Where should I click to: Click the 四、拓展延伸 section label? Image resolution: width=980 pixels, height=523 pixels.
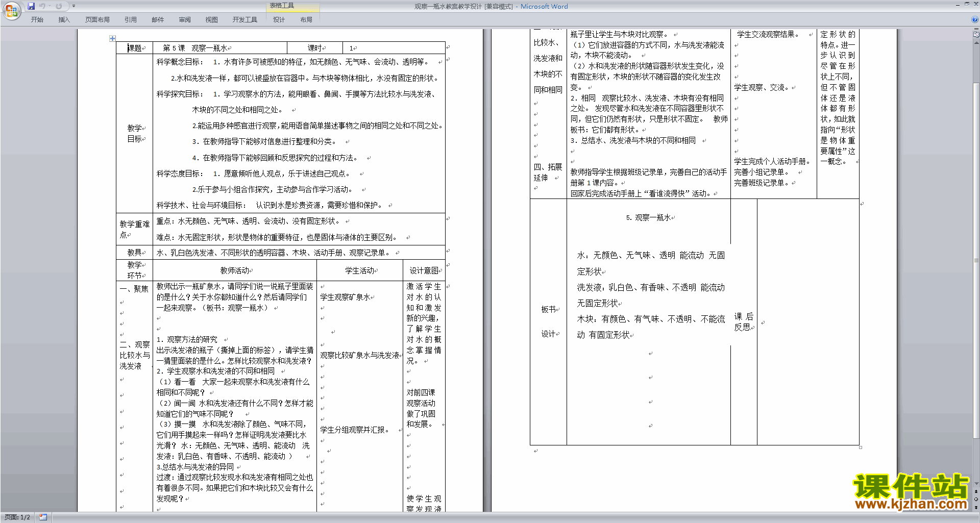click(x=548, y=172)
